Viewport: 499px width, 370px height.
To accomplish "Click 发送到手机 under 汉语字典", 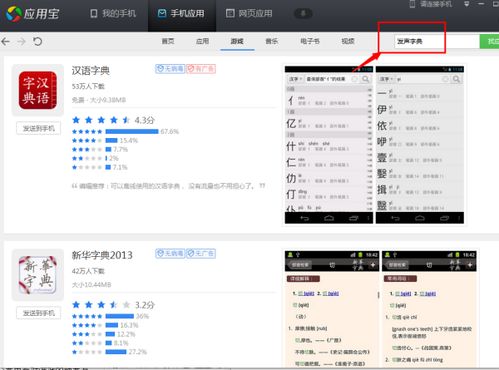I will tap(39, 129).
